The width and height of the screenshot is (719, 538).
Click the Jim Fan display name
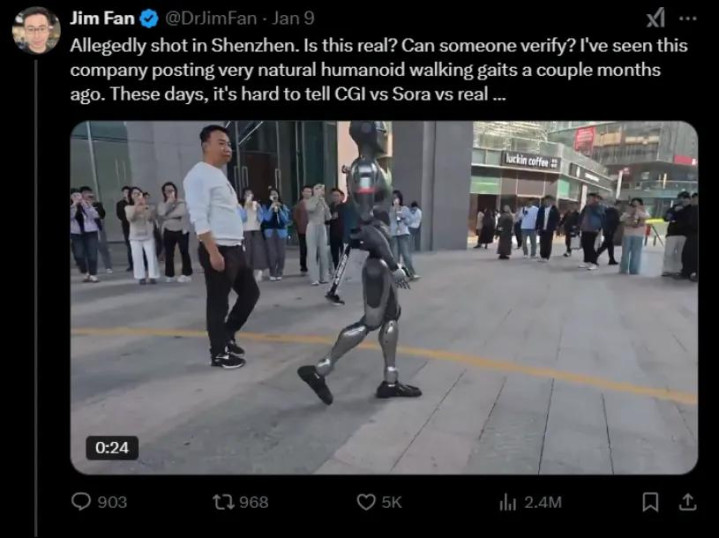click(102, 18)
